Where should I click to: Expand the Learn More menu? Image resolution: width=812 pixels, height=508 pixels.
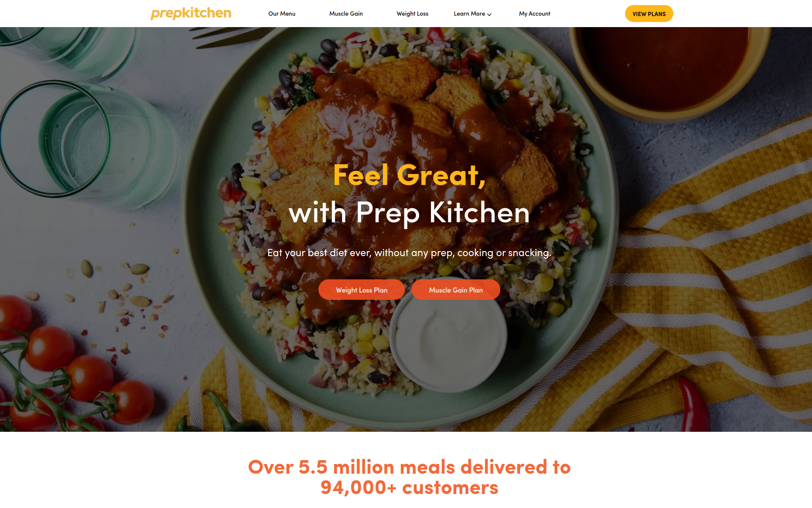point(472,14)
